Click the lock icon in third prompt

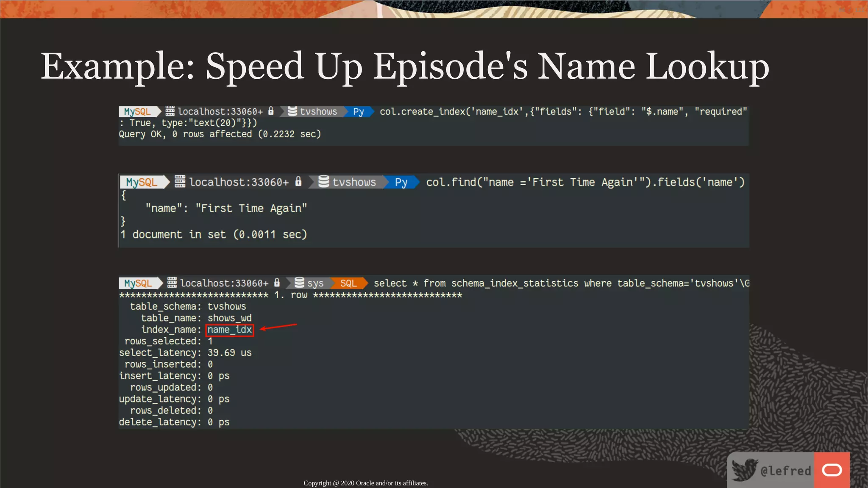pos(277,283)
